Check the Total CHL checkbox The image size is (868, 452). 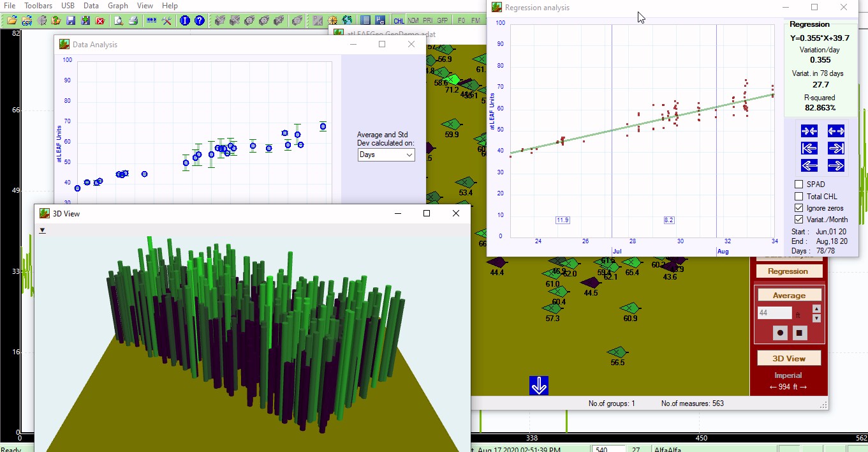(798, 197)
